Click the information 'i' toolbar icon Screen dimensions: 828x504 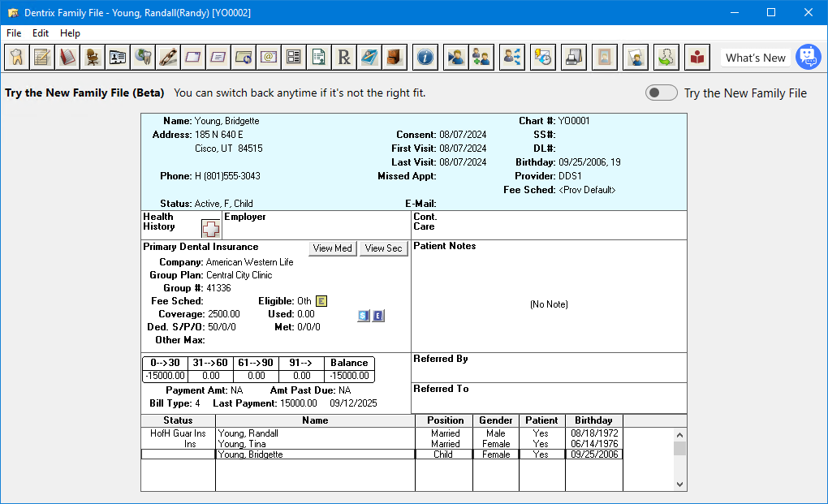click(425, 57)
